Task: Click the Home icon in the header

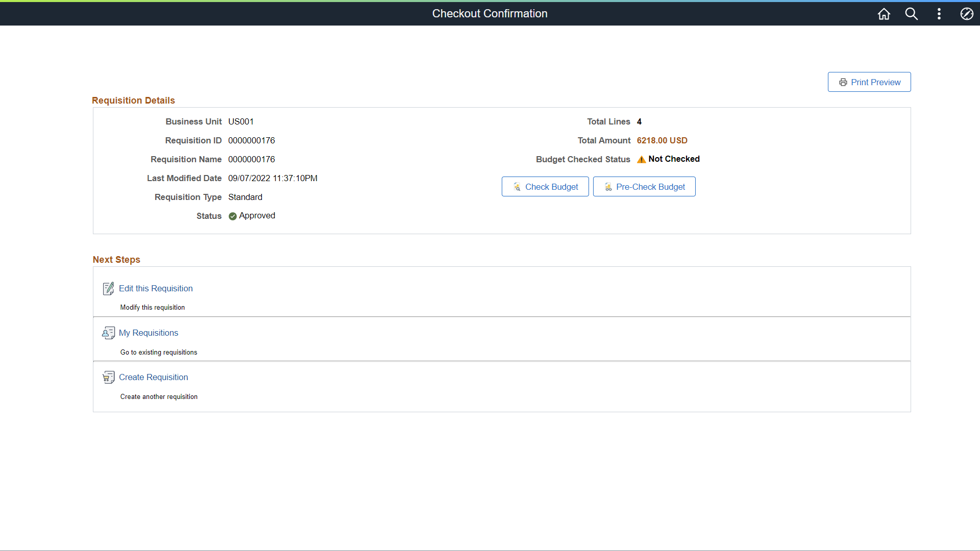Action: (884, 14)
